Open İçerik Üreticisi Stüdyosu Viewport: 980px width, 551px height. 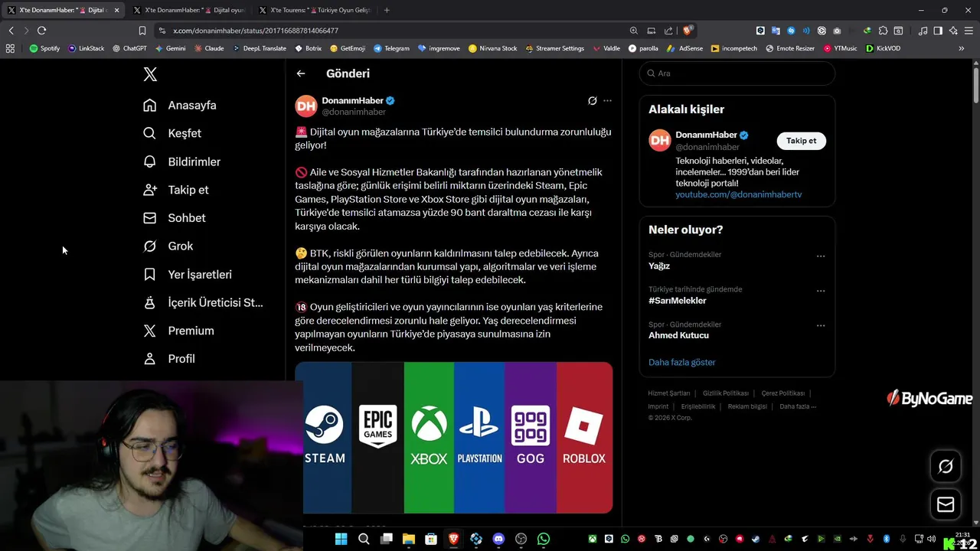point(203,302)
